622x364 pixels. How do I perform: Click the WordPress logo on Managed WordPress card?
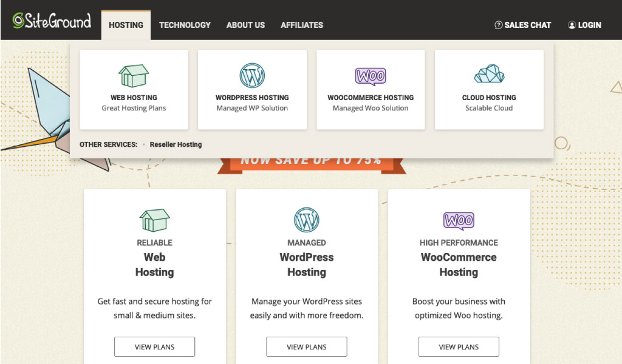pyautogui.click(x=307, y=220)
